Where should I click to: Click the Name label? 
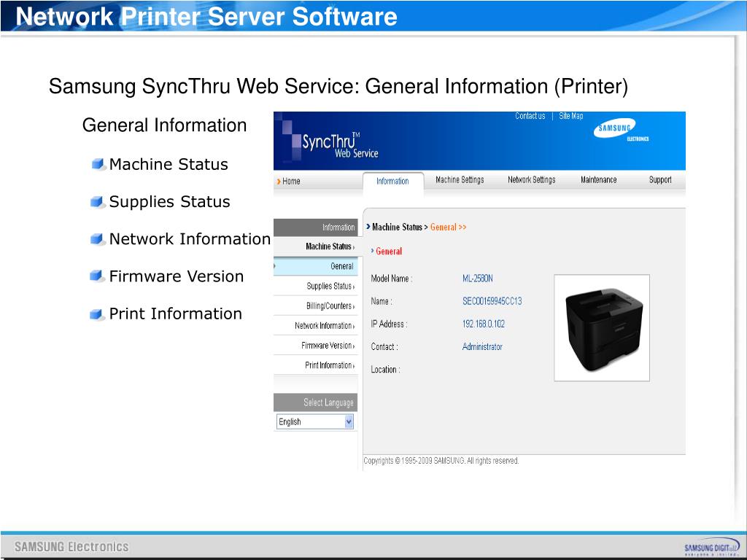(x=381, y=301)
